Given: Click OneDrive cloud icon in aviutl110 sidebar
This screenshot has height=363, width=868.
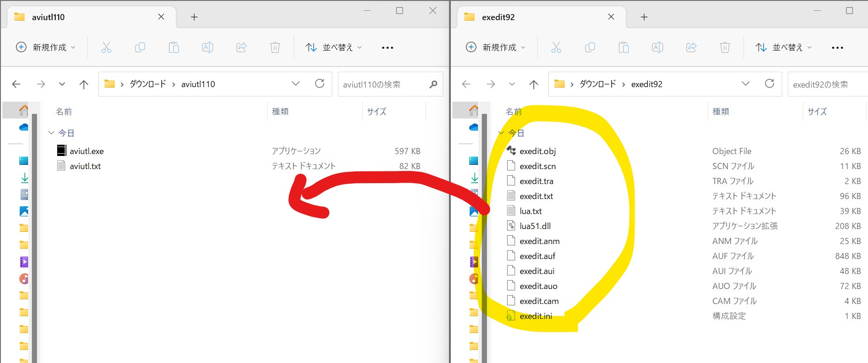Looking at the screenshot, I should [23, 127].
